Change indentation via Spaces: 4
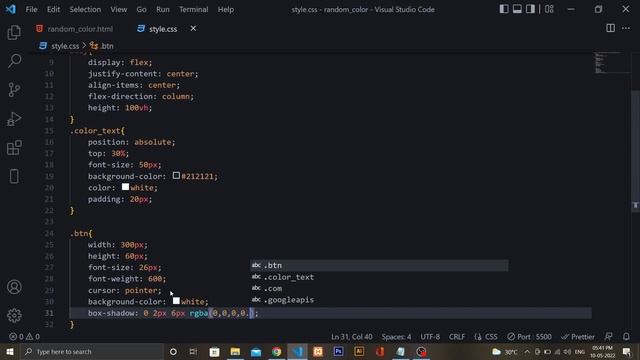This screenshot has height=360, width=640. pos(396,337)
